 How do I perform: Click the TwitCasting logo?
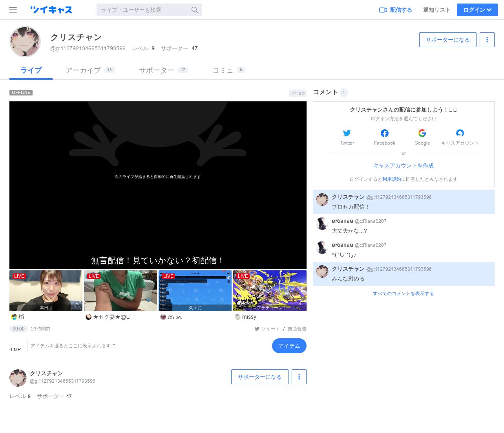[51, 10]
